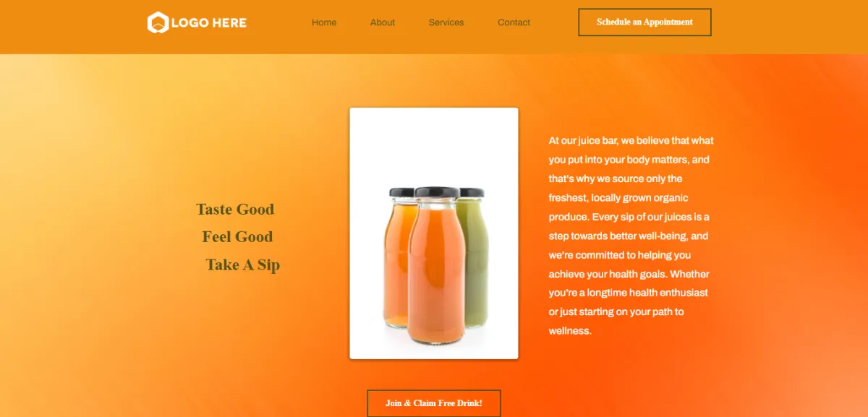
Task: Click Join & Claim Free Drink! button
Action: [x=434, y=403]
